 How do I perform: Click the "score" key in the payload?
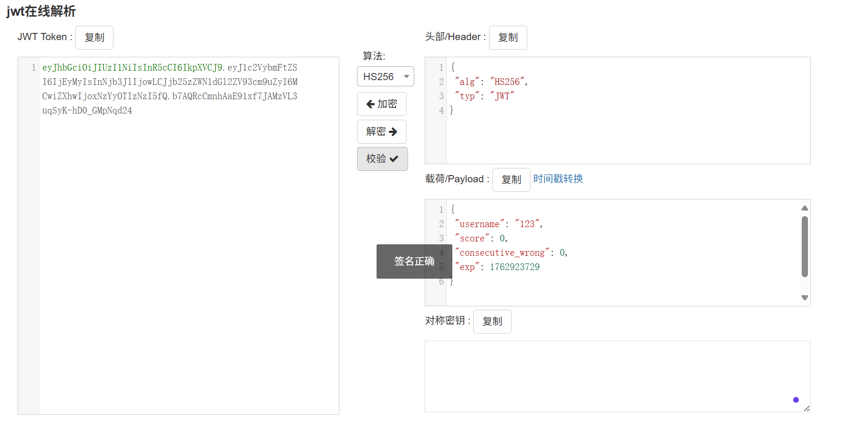click(x=472, y=239)
